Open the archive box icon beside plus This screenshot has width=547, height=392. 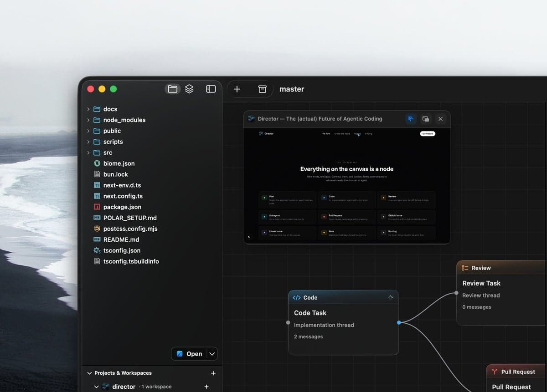click(262, 89)
